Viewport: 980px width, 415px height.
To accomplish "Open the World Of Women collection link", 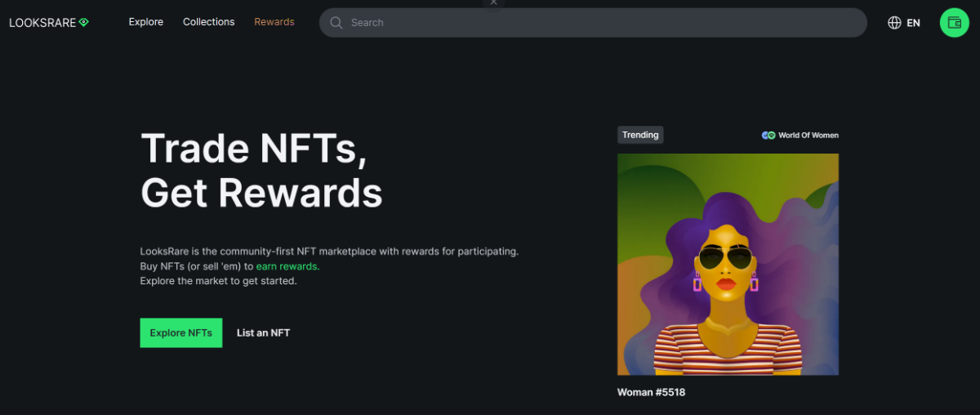I will [808, 136].
